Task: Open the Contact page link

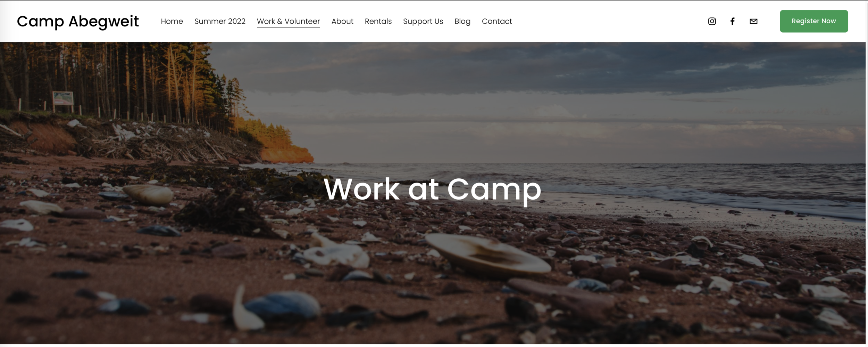Action: click(497, 21)
